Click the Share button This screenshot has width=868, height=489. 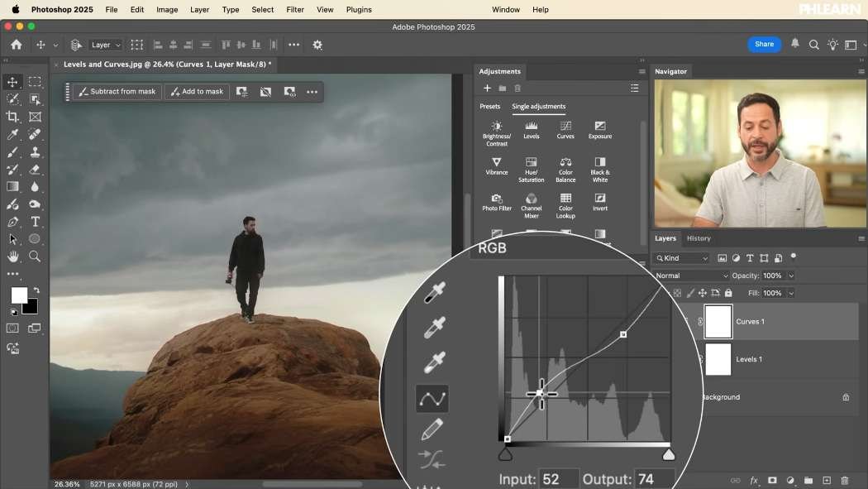pos(764,45)
